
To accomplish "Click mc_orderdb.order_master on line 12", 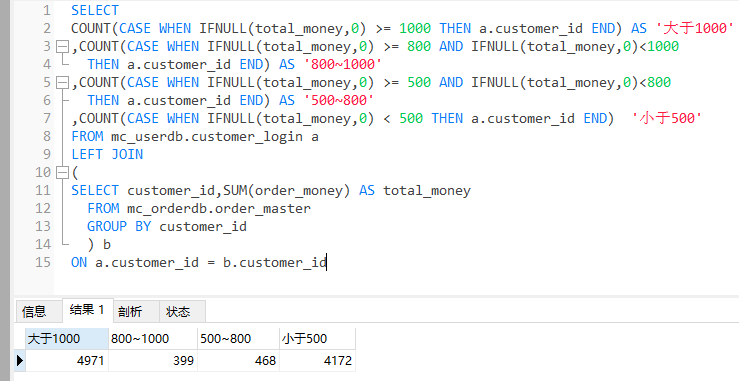I will coord(219,209).
